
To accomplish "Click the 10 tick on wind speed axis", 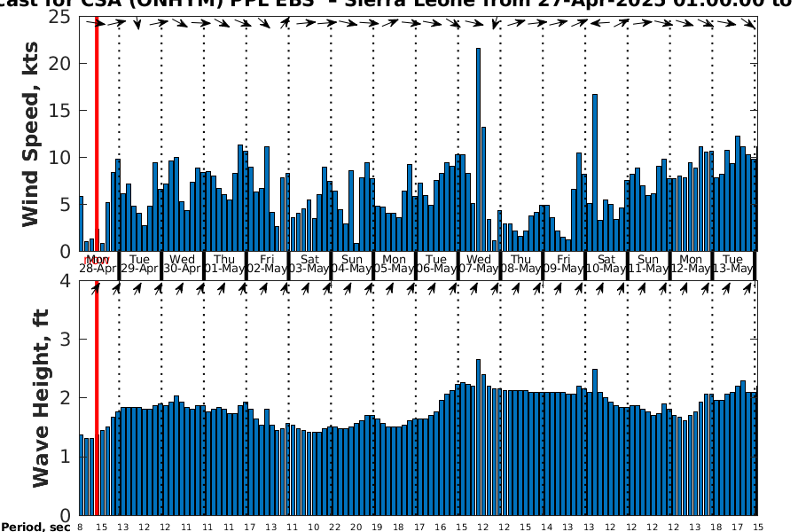I will (59, 157).
